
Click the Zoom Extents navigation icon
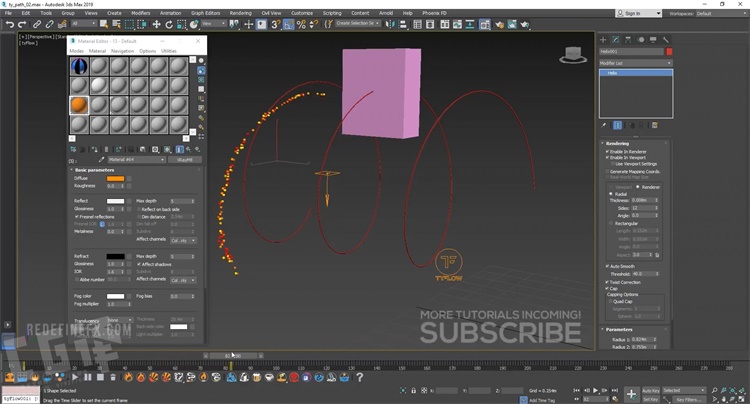pos(732,391)
